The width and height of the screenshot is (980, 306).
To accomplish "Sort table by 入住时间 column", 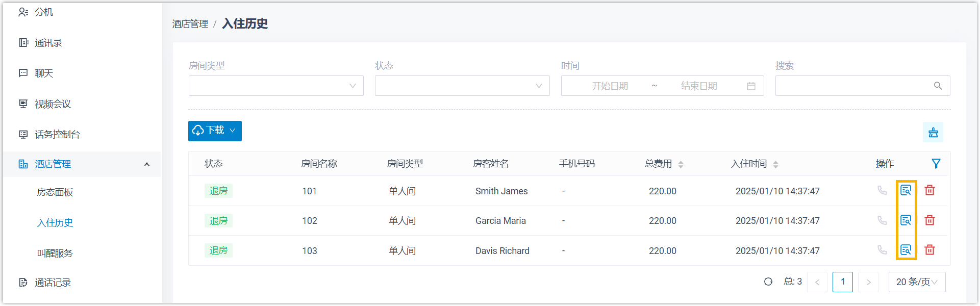I will point(775,164).
